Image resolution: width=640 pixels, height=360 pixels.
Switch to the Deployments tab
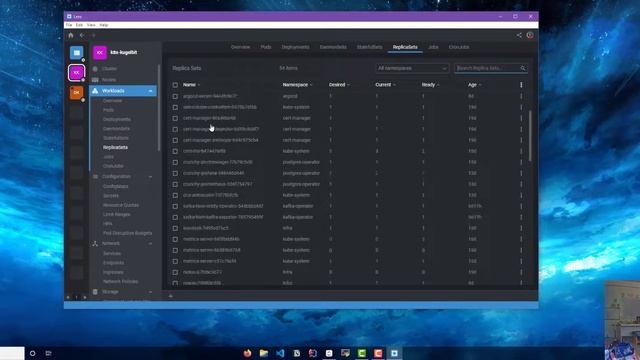[x=296, y=47]
